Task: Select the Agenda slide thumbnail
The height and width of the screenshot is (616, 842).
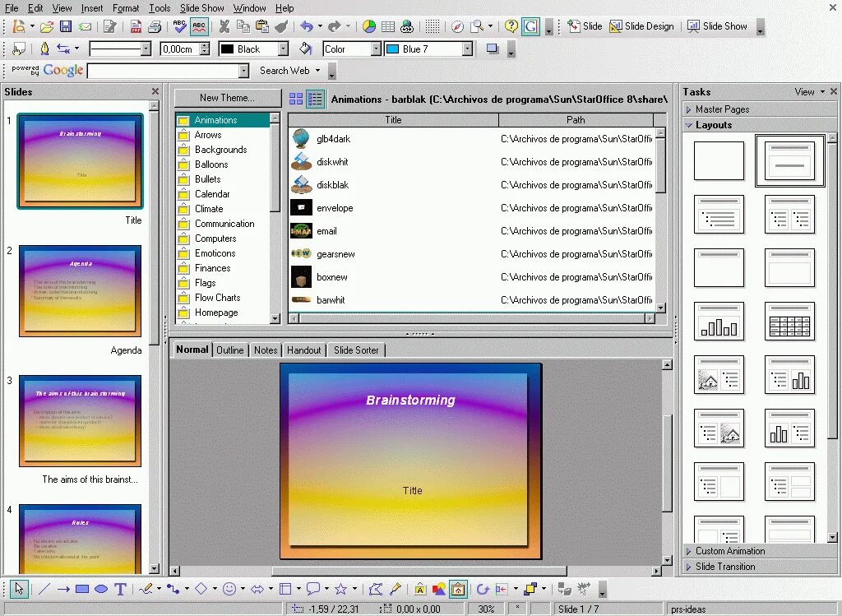Action: click(80, 291)
